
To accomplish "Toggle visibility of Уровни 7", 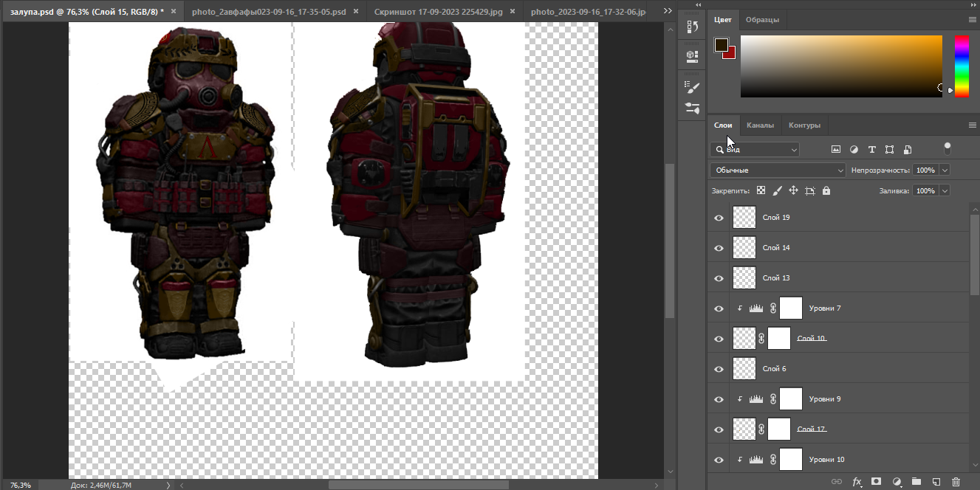I will (719, 308).
